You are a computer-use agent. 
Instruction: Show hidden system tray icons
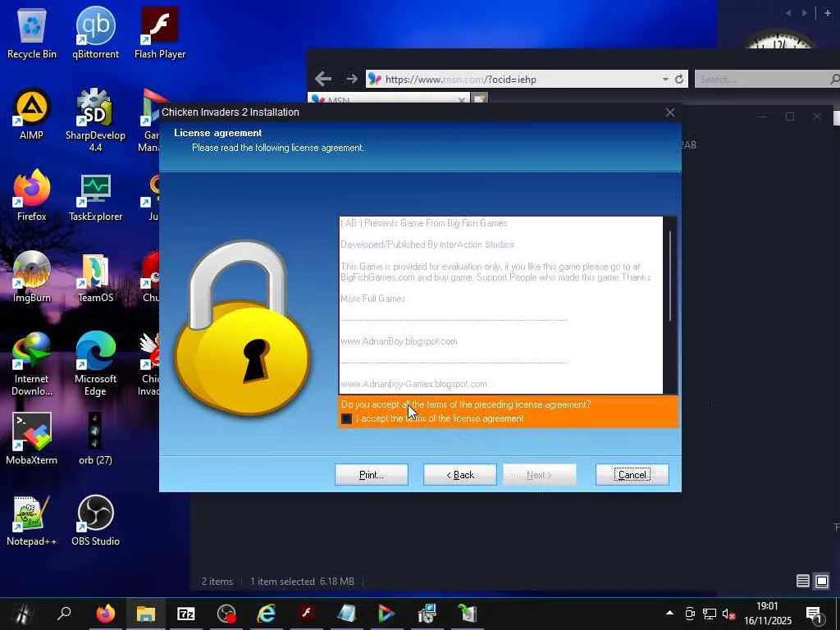669,613
